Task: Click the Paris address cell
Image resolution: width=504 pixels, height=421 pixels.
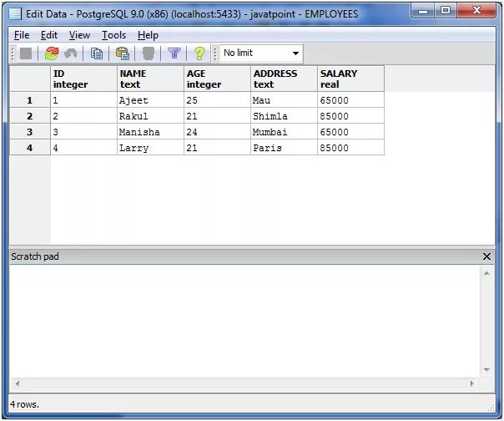Action: tap(285, 148)
